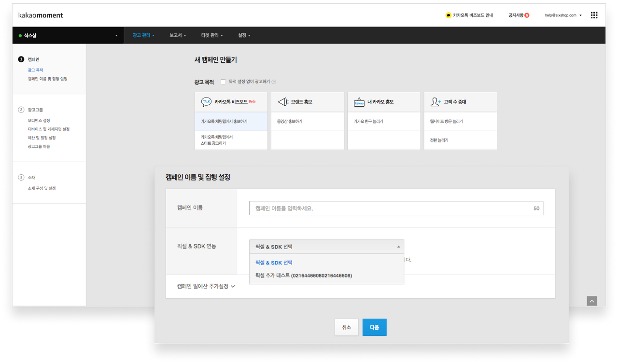Click the 다음 next button
The height and width of the screenshot is (364, 618).
point(375,327)
